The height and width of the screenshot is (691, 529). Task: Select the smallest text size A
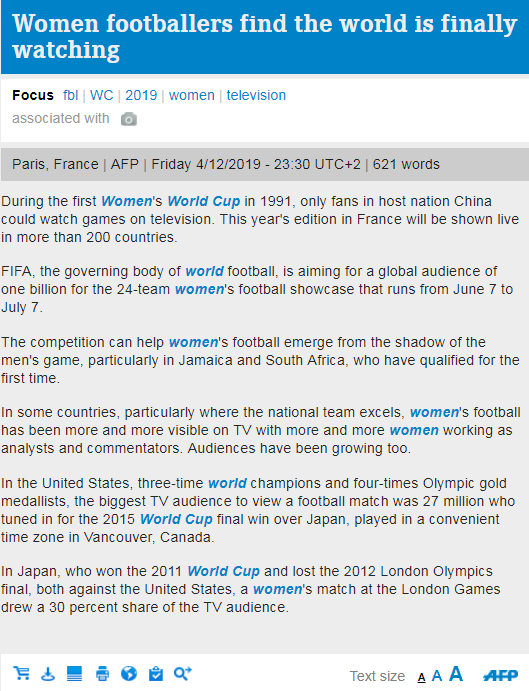(x=421, y=677)
